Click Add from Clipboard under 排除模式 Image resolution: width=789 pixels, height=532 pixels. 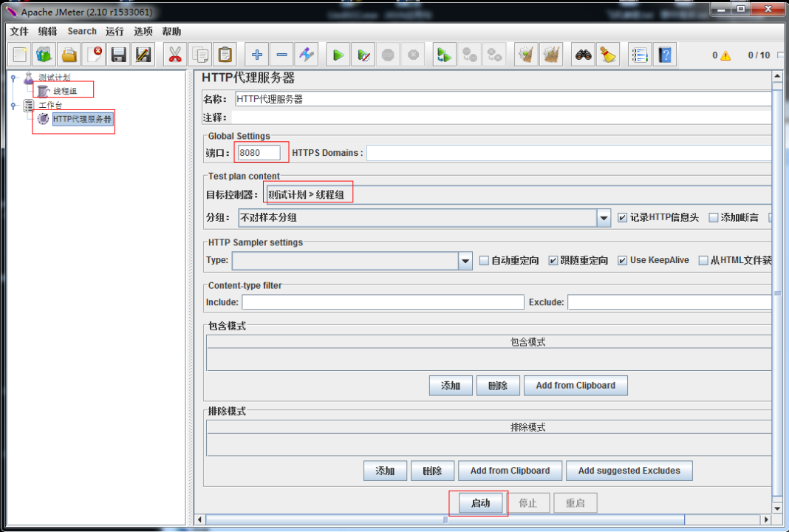pos(510,471)
